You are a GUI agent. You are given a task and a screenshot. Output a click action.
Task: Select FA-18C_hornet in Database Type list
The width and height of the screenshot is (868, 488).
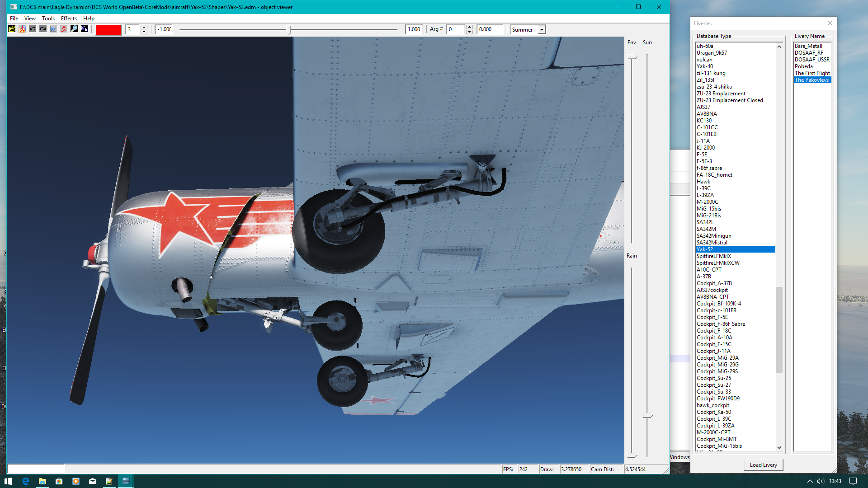tap(735, 175)
